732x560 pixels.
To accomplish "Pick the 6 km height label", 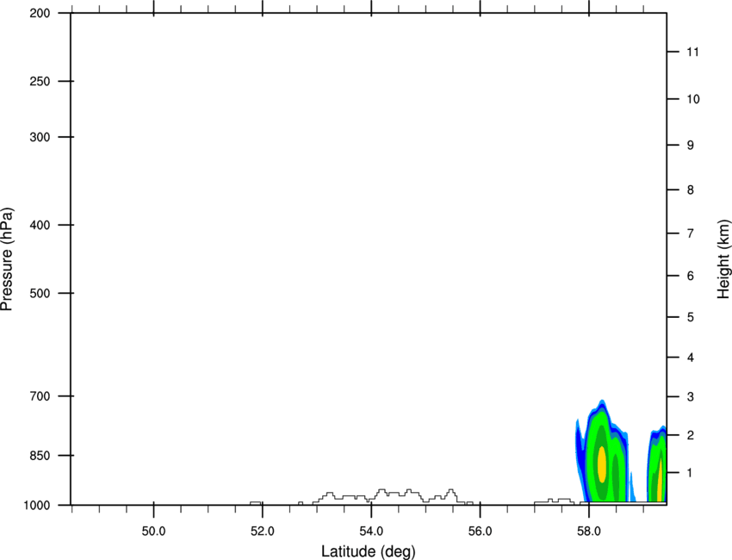I will click(691, 276).
